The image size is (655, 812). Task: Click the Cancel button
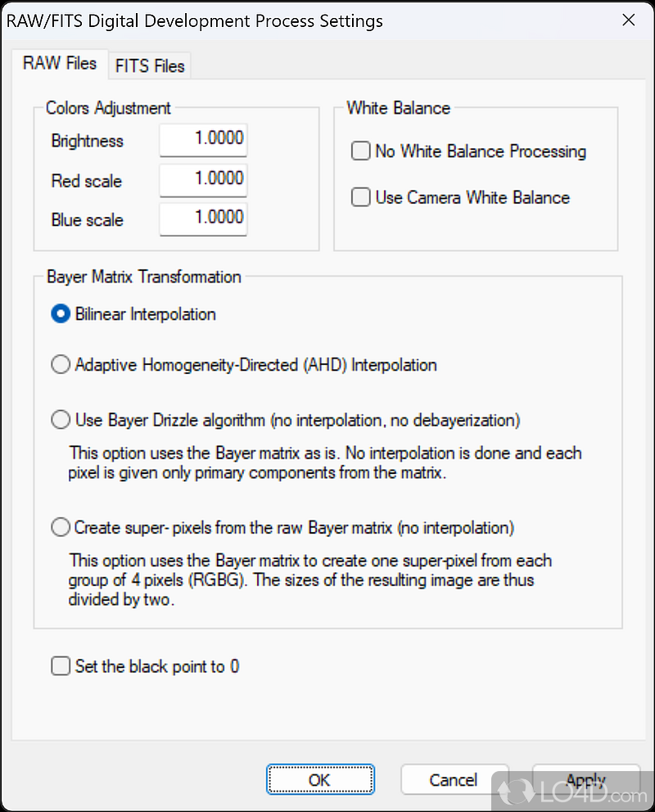(454, 780)
